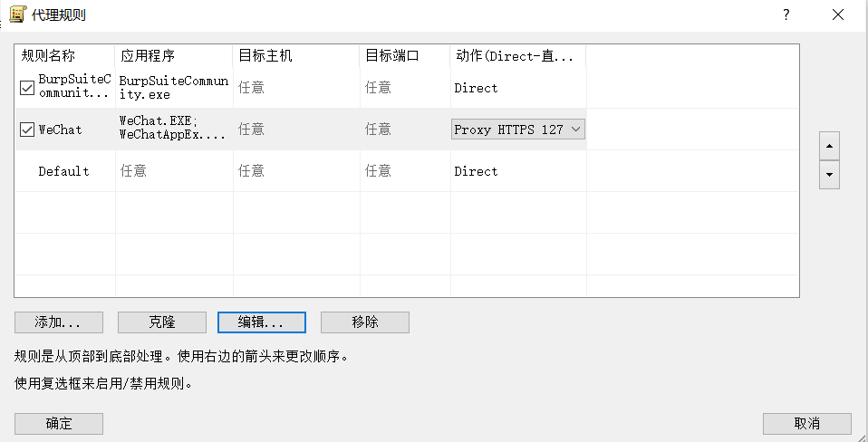The width and height of the screenshot is (868, 442).
Task: Click the 目标端口 column header
Action: 405,56
